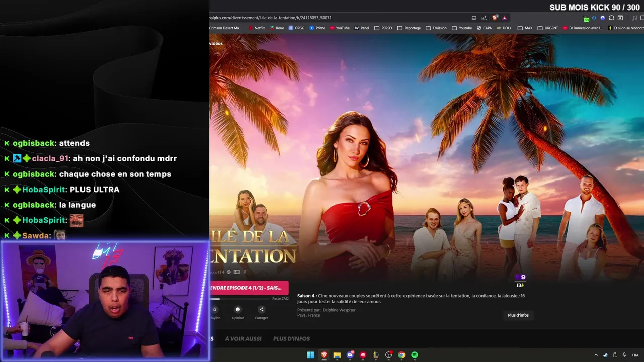The height and width of the screenshot is (362, 644).
Task: Show hidden system tray icons chevron
Action: coord(596,355)
